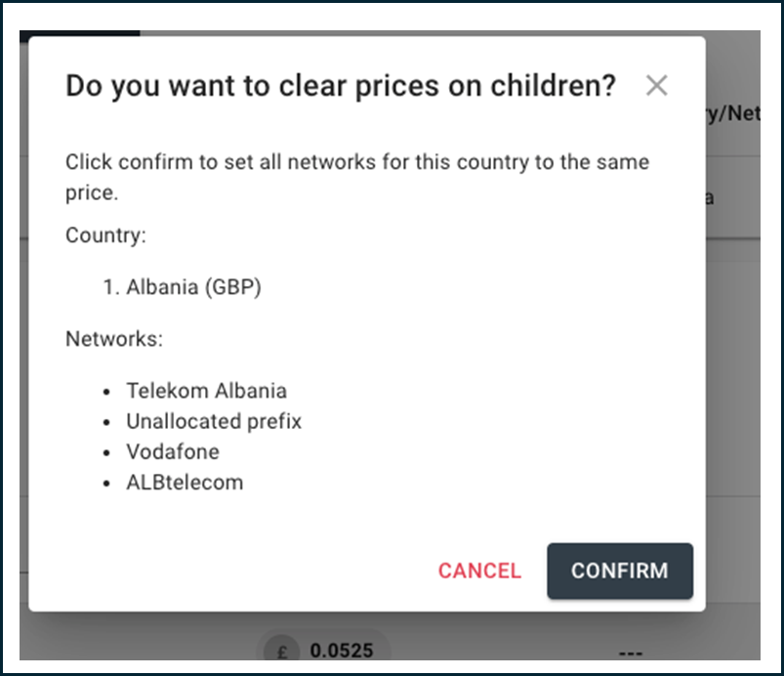Image resolution: width=784 pixels, height=676 pixels.
Task: Click the dark progress bar segment at top
Action: point(79,33)
